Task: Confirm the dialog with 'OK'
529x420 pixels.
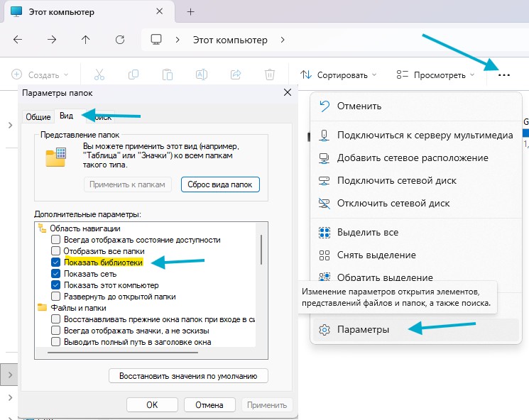Action: (x=152, y=404)
